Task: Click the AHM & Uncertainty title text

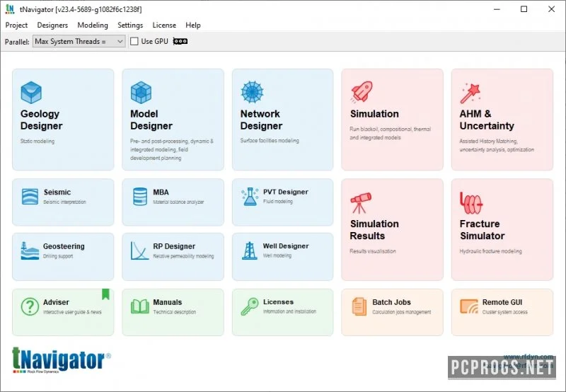Action: (x=487, y=120)
